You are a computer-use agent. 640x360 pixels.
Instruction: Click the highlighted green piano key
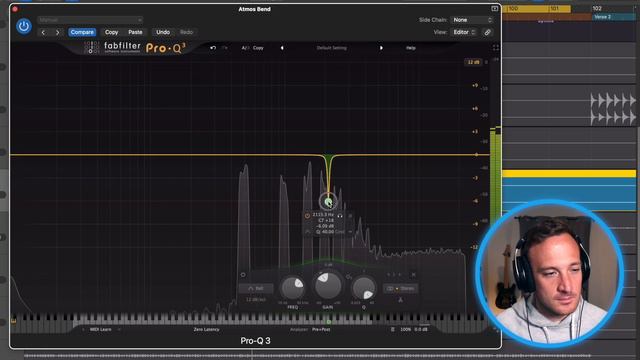329,322
